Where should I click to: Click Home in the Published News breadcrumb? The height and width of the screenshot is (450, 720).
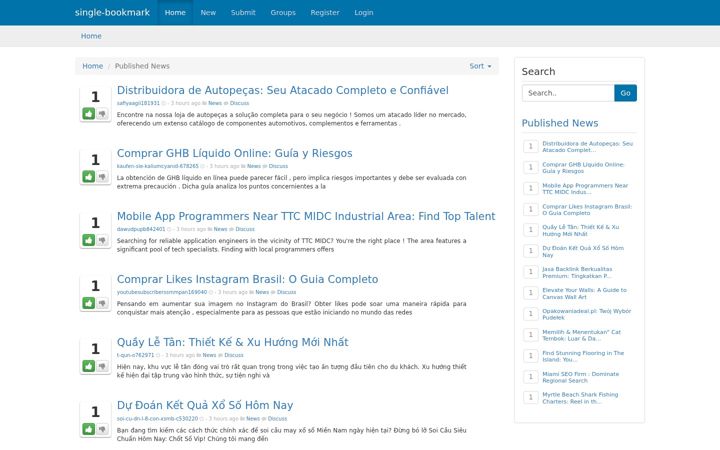(x=93, y=66)
